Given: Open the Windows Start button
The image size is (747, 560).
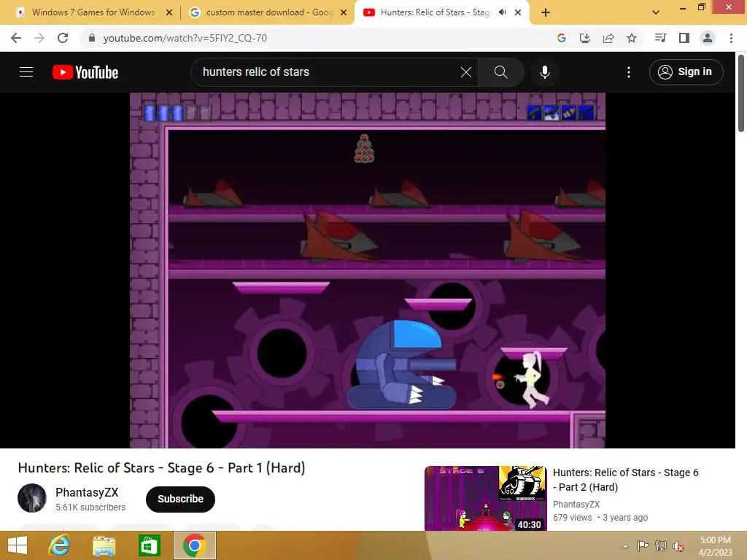Looking at the screenshot, I should pos(18,545).
